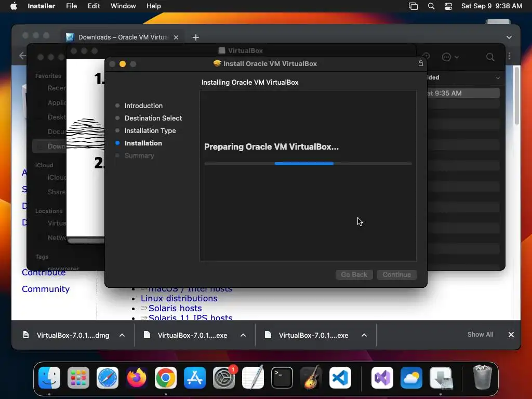Open Visual Studio from the Dock

382,378
